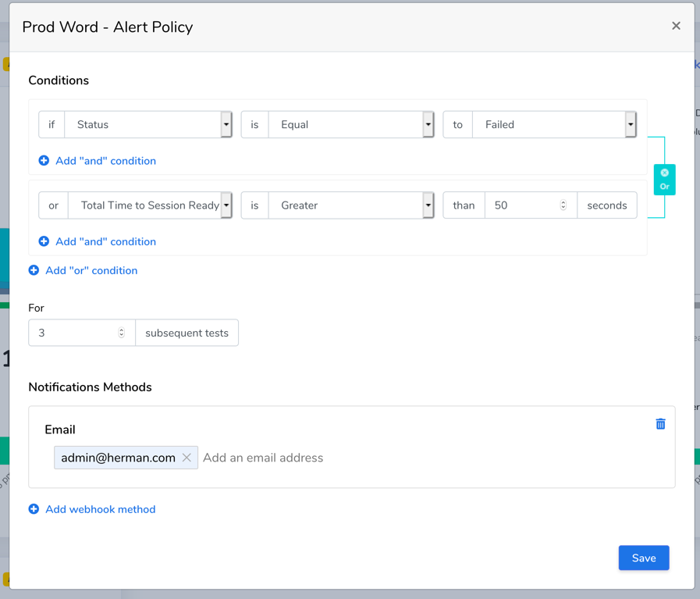Close the Alert Policy dialog
The height and width of the screenshot is (599, 700).
tap(676, 26)
